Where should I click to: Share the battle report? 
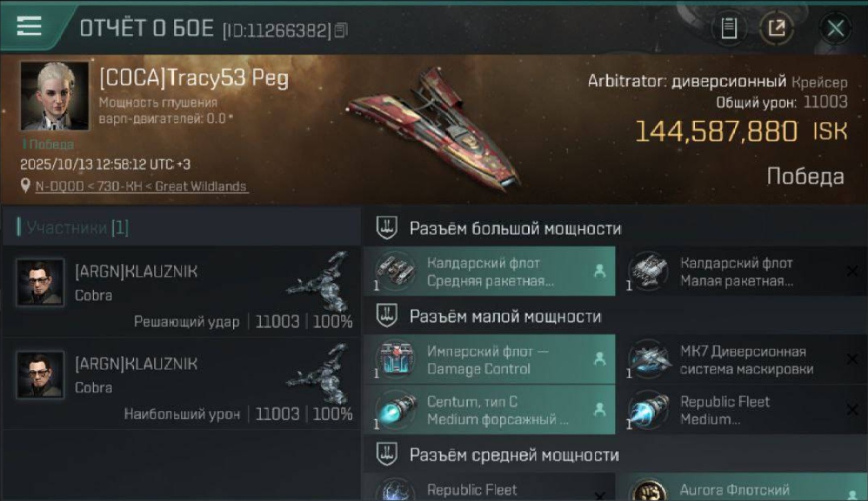[776, 29]
